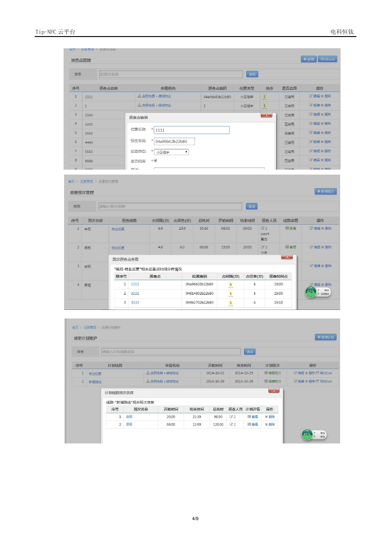Click the 3333 patrol point link in dialog
Screen dimensions: 392x554
[135, 302]
